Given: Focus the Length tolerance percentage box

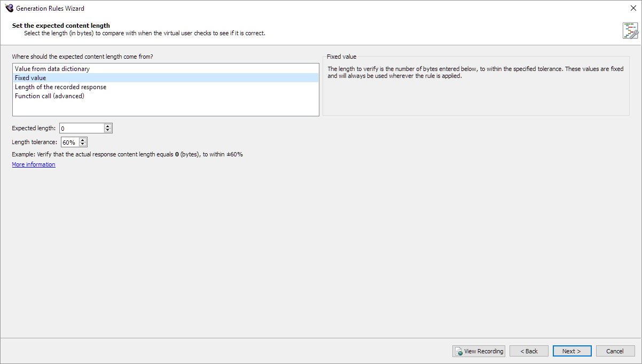Looking at the screenshot, I should [x=69, y=143].
